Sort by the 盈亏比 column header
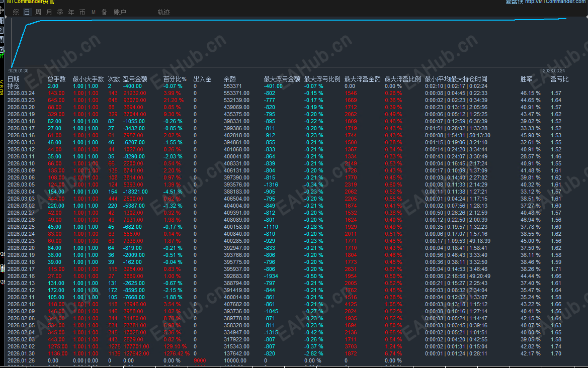Viewport: 588px width, 368px height. coord(559,79)
